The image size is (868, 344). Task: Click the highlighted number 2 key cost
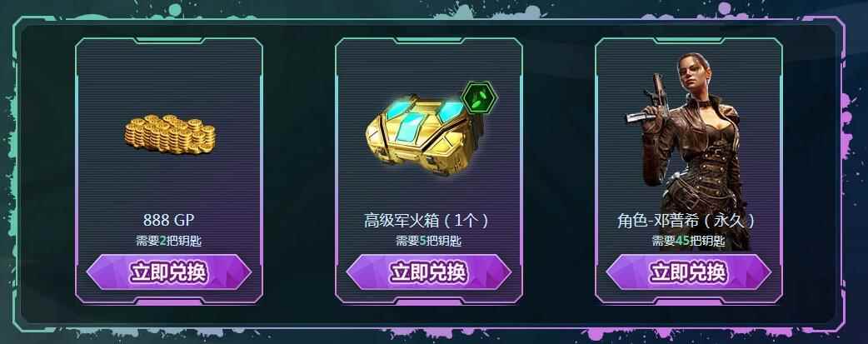pyautogui.click(x=162, y=241)
